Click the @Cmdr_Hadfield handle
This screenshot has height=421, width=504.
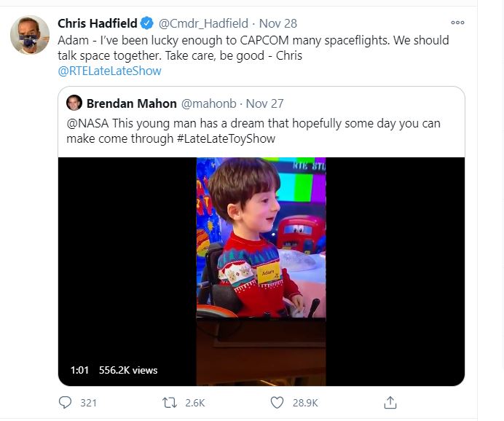point(203,23)
